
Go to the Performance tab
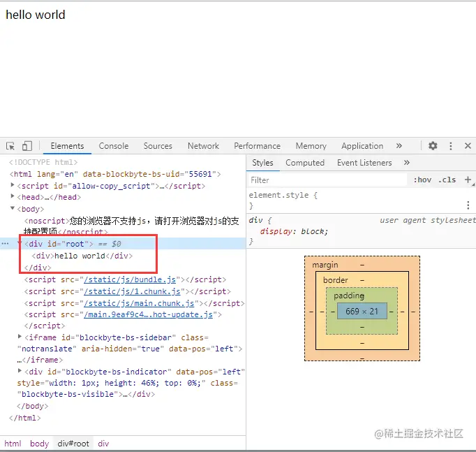(257, 146)
